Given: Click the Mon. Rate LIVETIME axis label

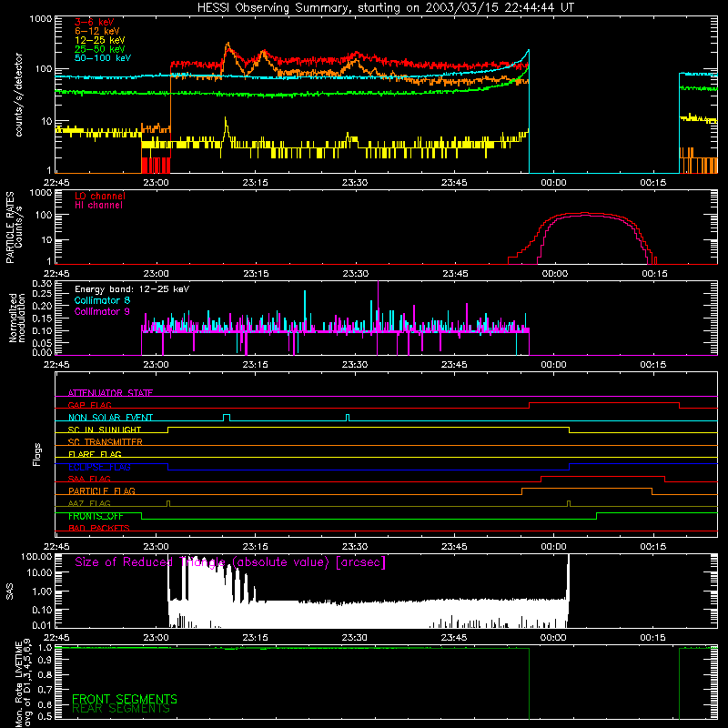Looking at the screenshot, I should point(24,683).
